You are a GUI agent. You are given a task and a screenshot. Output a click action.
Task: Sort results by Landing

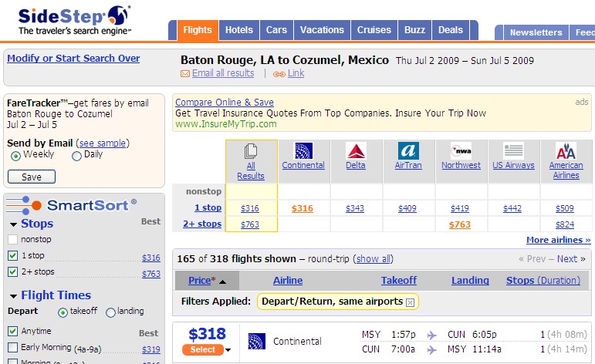click(470, 281)
